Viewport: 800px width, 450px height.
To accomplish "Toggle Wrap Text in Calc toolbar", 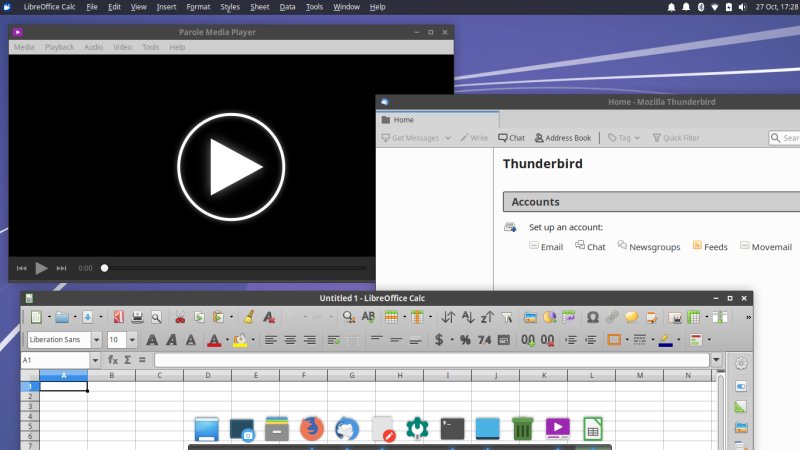I will pyautogui.click(x=334, y=339).
